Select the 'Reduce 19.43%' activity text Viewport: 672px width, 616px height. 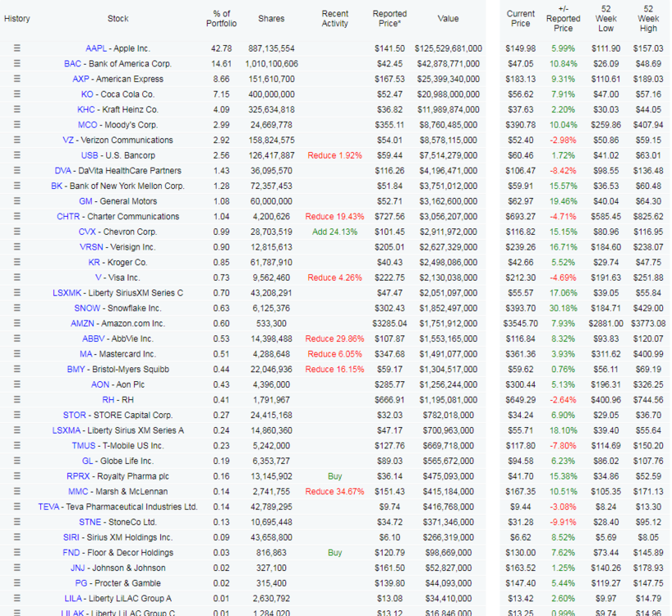coord(334,216)
